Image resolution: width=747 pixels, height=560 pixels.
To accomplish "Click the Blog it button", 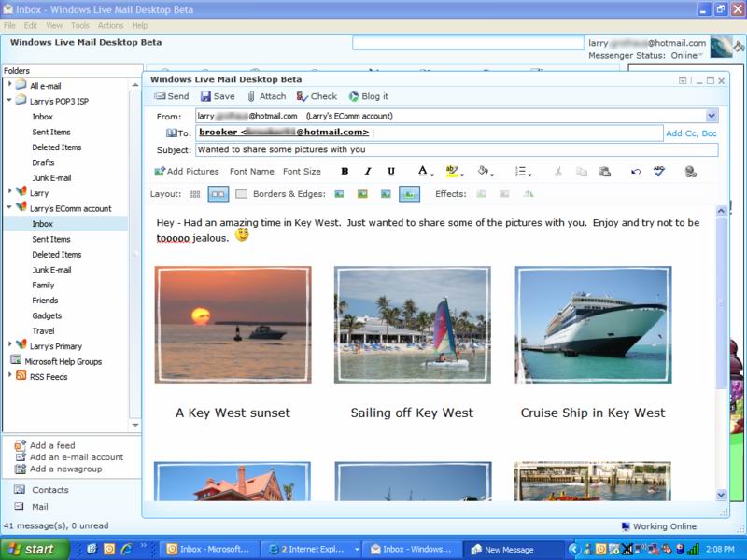I will (x=368, y=96).
